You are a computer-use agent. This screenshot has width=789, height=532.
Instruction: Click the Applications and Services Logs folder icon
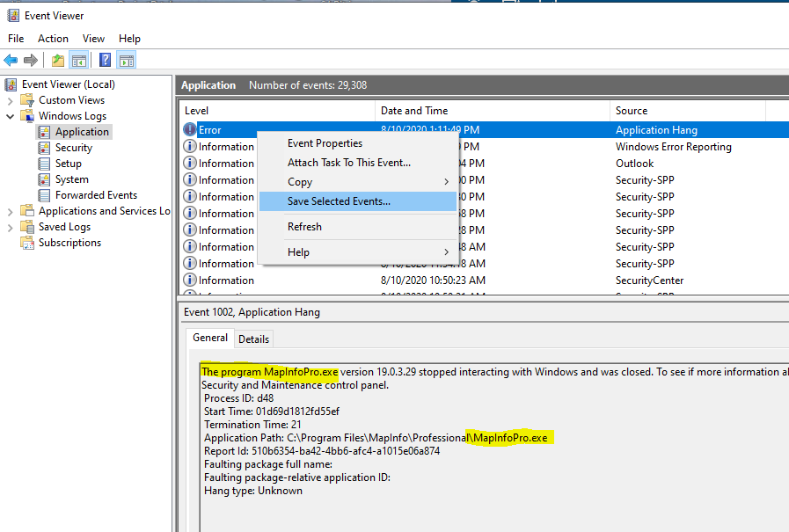tap(27, 211)
